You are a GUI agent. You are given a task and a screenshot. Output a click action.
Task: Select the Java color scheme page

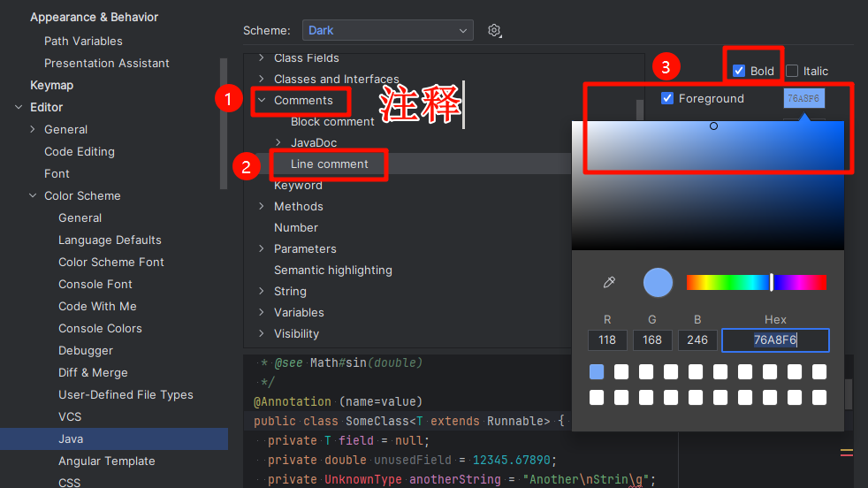[x=114, y=438]
